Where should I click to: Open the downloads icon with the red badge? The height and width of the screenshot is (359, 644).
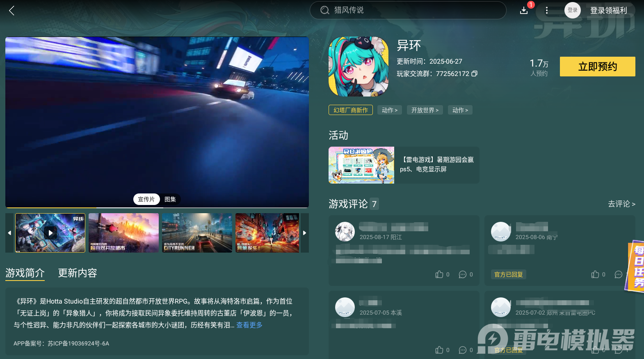pyautogui.click(x=524, y=10)
